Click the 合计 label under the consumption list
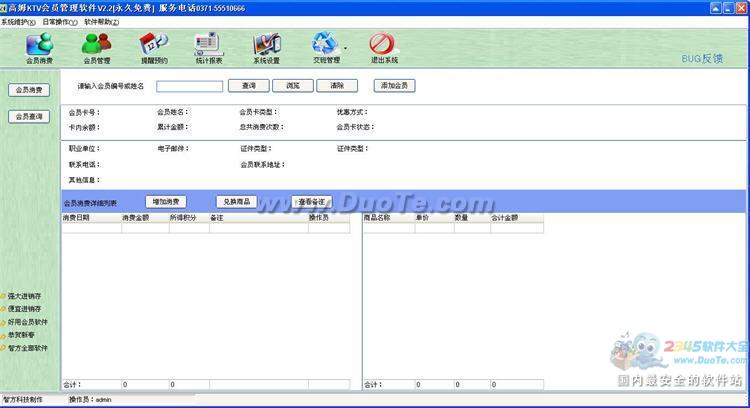 coord(72,385)
